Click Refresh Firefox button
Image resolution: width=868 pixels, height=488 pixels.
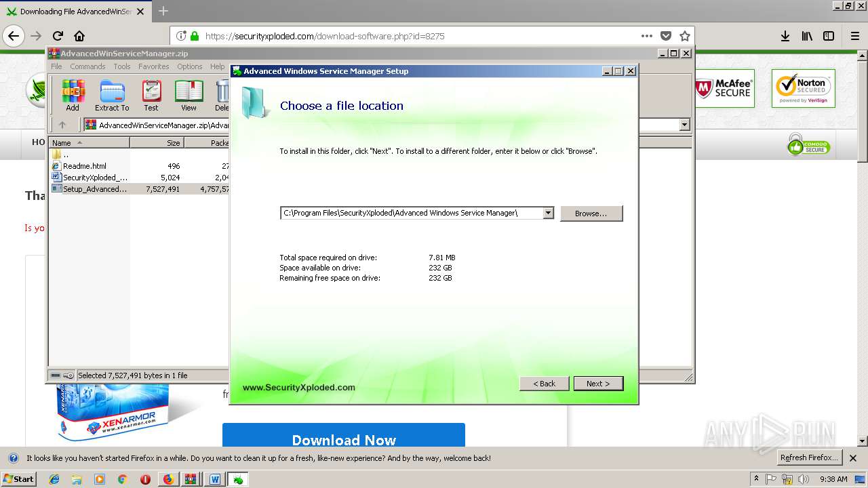click(x=809, y=458)
